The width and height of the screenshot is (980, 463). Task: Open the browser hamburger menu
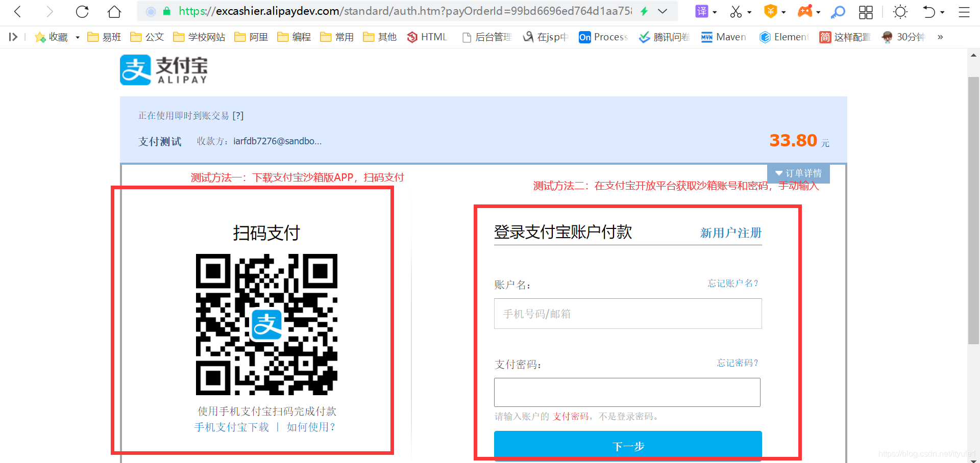[964, 12]
